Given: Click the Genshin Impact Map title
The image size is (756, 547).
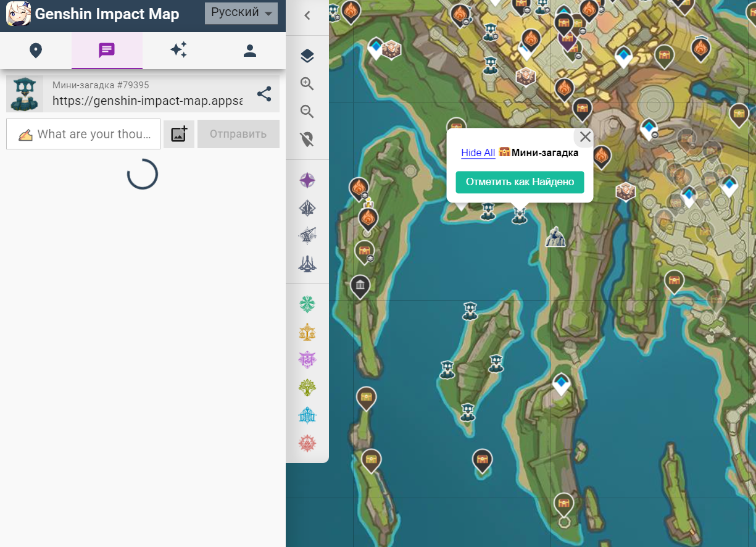Looking at the screenshot, I should [x=107, y=14].
